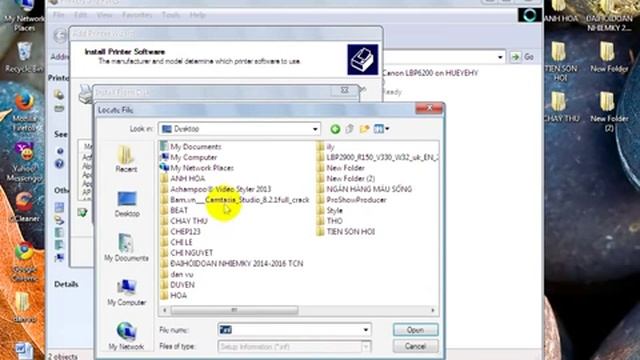Select Ashampoo Video Styler 2013 folder
Viewport: 640px width, 360px height.
tap(216, 189)
